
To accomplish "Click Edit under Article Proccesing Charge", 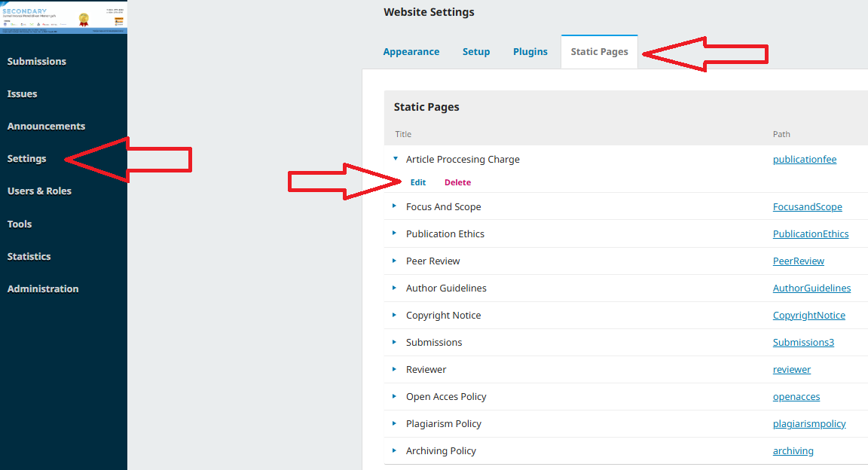I will click(418, 182).
